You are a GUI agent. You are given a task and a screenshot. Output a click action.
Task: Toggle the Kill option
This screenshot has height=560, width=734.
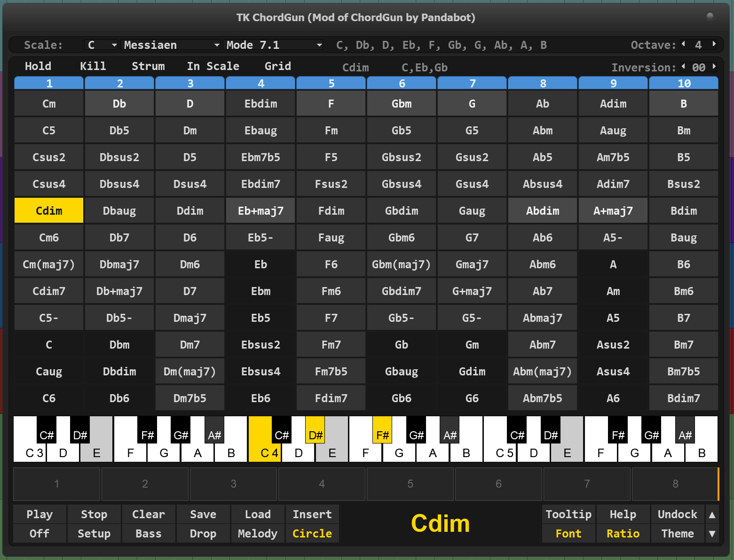click(x=93, y=66)
